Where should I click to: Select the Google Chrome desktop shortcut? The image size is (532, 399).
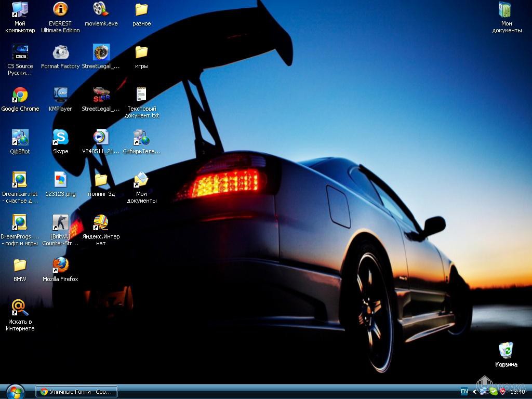[x=20, y=96]
